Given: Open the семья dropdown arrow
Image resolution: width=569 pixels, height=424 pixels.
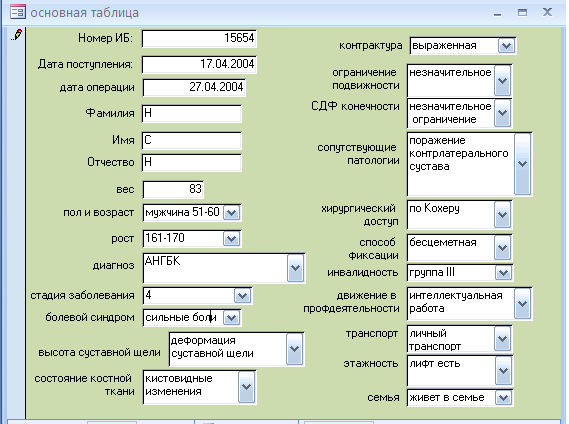Looking at the screenshot, I should pos(503,398).
